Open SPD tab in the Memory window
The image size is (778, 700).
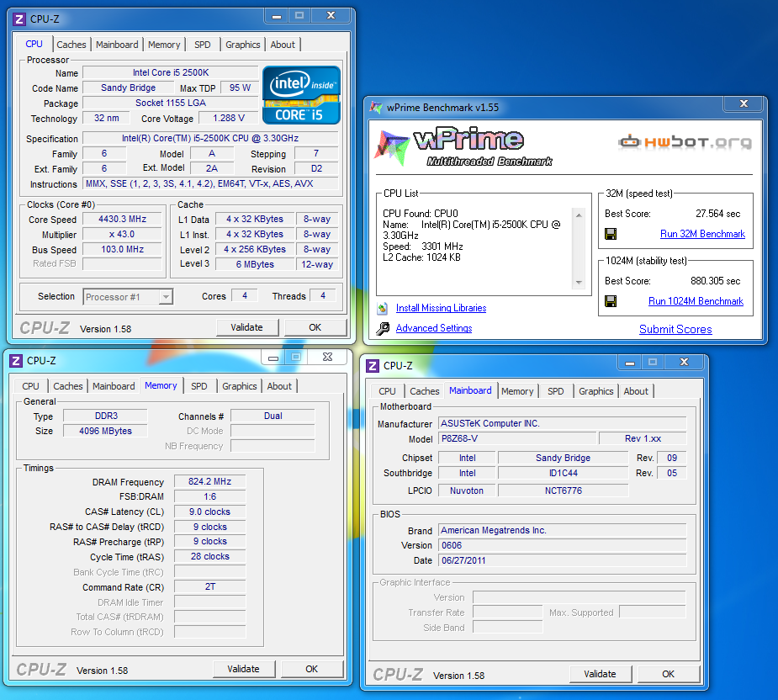(x=199, y=386)
